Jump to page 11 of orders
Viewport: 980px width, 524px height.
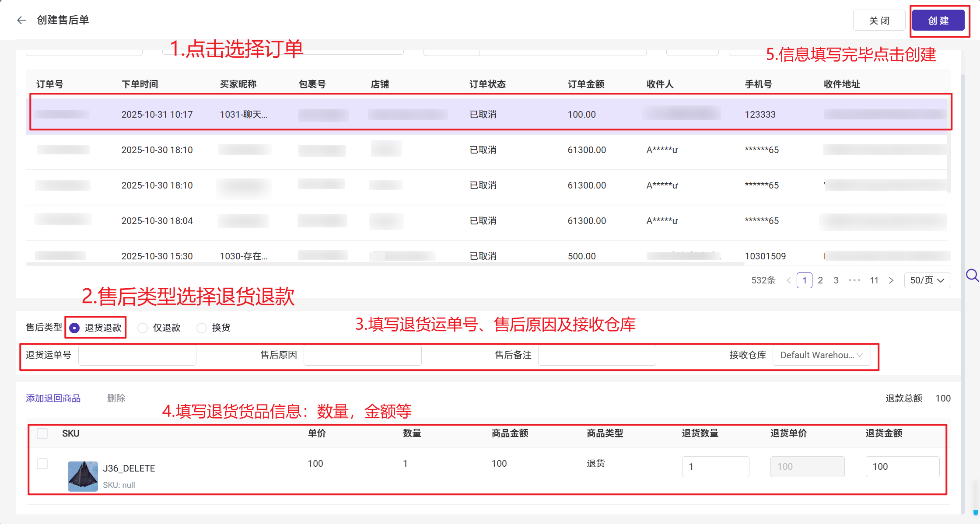pyautogui.click(x=874, y=280)
